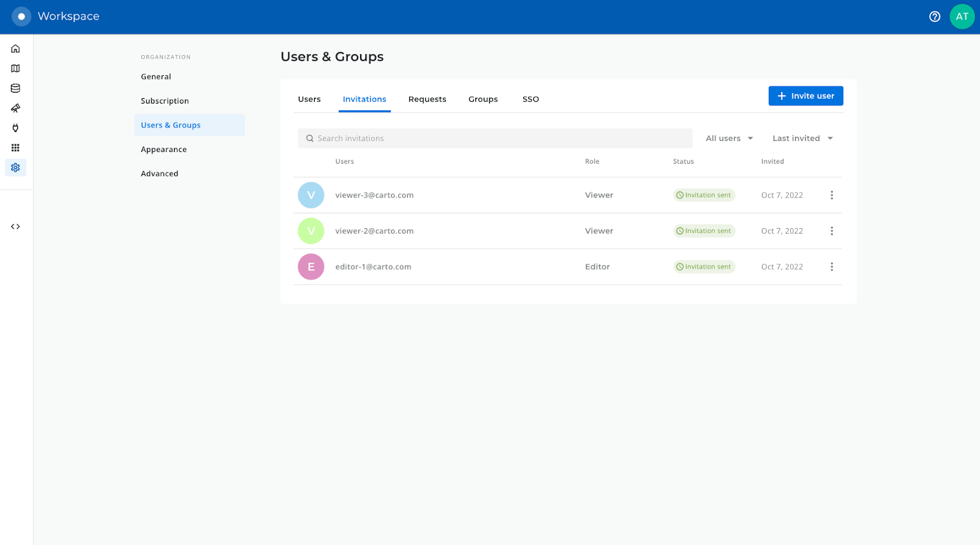Open the Connections plug icon
Viewport: 980px width, 545px height.
(15, 128)
